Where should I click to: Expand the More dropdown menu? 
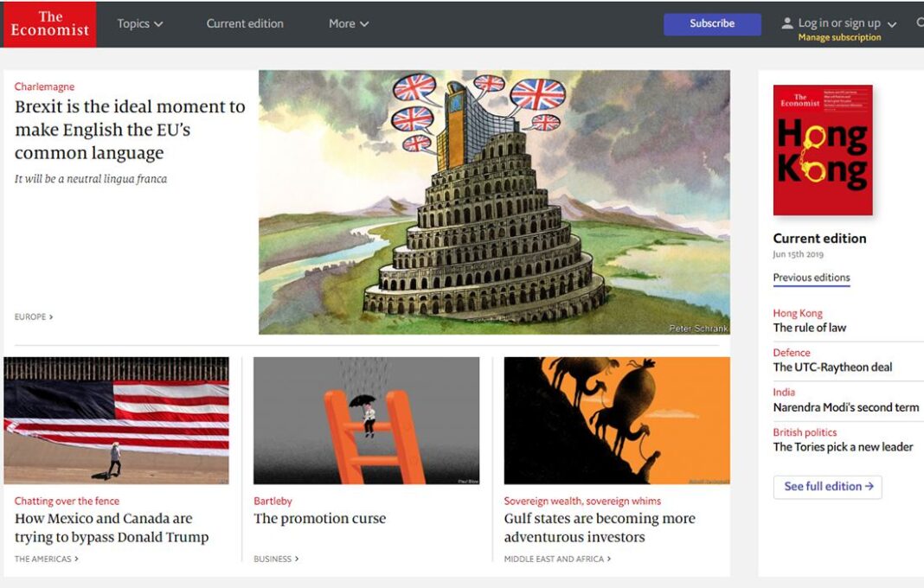349,23
